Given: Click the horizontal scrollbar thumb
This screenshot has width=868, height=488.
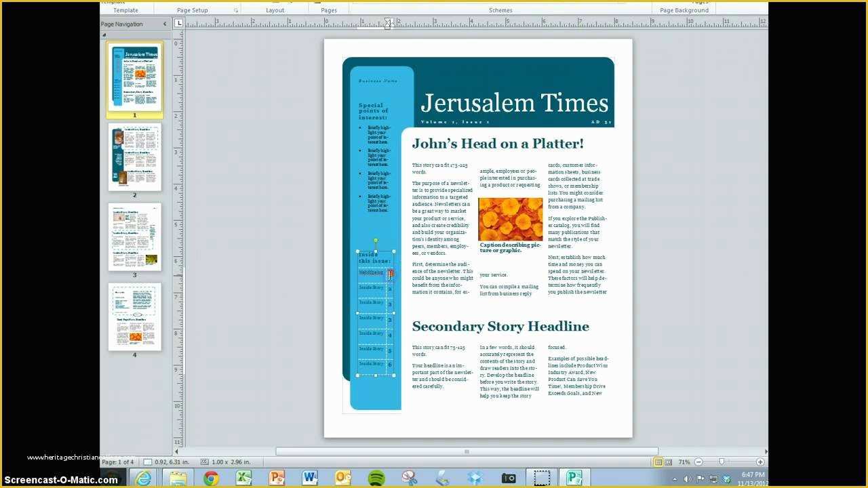Looking at the screenshot, I should 467,451.
